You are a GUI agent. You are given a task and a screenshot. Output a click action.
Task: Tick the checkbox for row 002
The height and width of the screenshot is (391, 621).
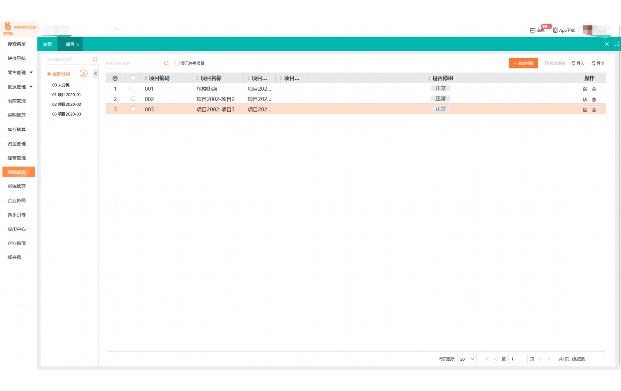[x=133, y=99]
